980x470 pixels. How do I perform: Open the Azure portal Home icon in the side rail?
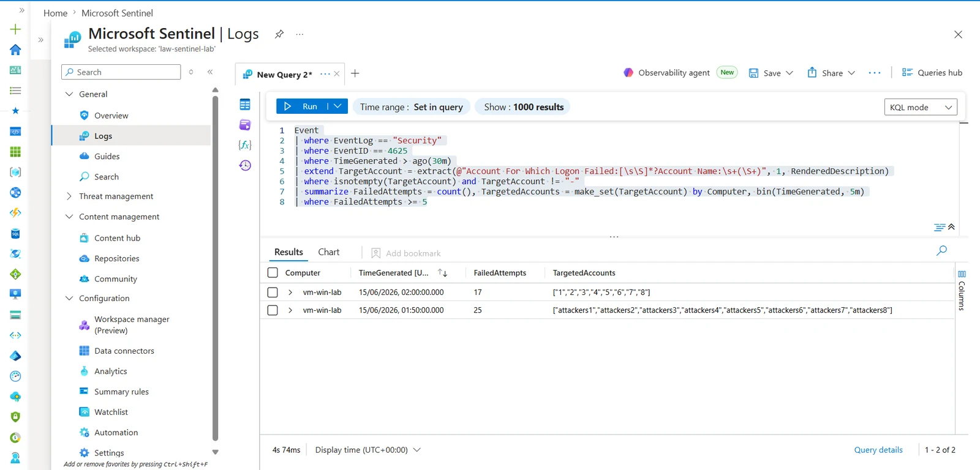click(15, 50)
